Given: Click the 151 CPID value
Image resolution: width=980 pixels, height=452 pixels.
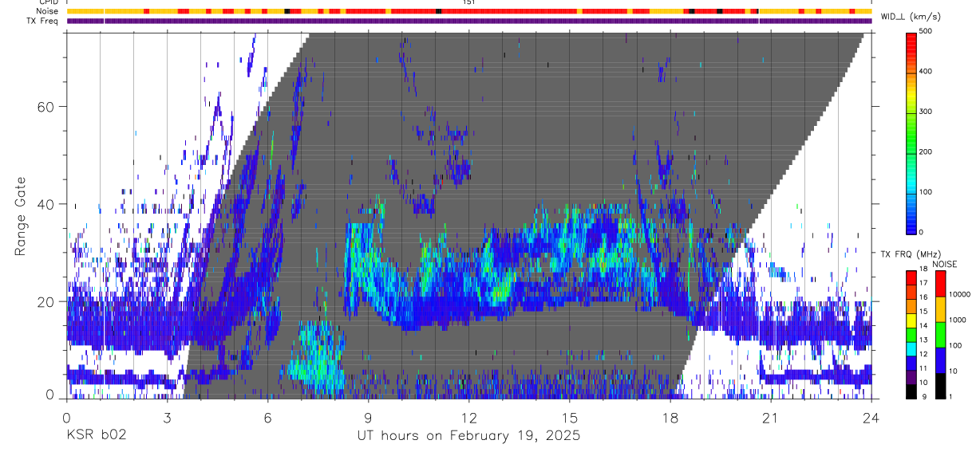Looking at the screenshot, I should tap(468, 2).
